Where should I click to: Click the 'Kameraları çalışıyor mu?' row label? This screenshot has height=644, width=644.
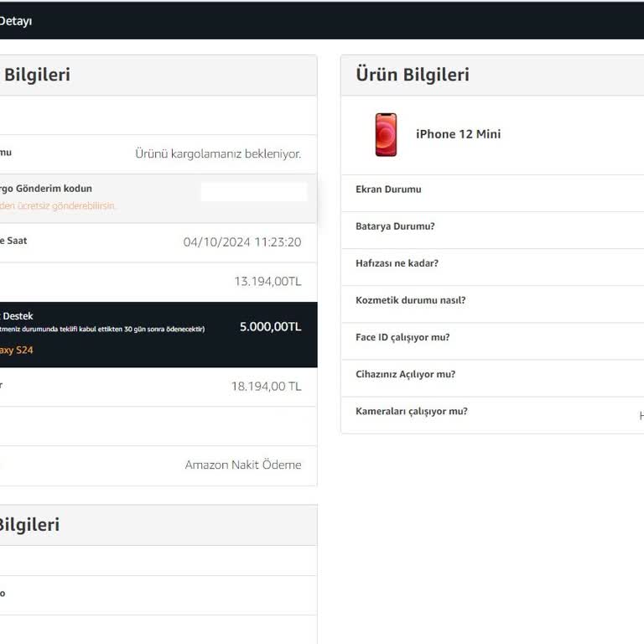click(411, 411)
